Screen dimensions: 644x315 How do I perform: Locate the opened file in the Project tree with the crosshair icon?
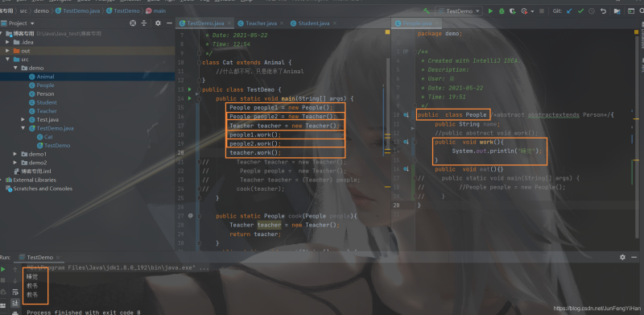133,23
